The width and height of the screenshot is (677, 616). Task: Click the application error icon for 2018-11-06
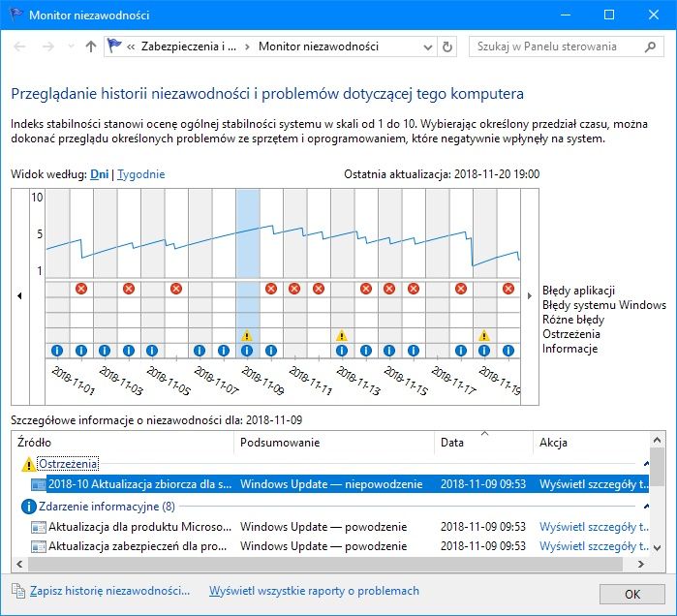[176, 289]
